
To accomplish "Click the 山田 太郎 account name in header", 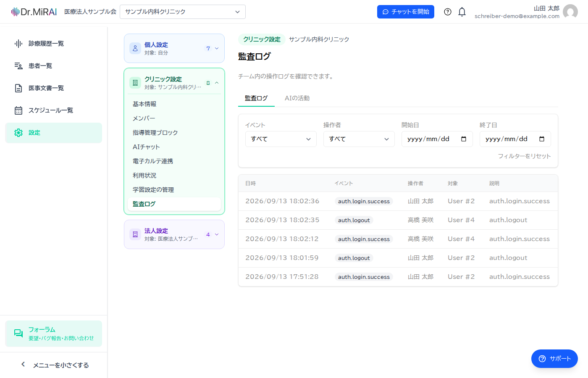I will [546, 8].
